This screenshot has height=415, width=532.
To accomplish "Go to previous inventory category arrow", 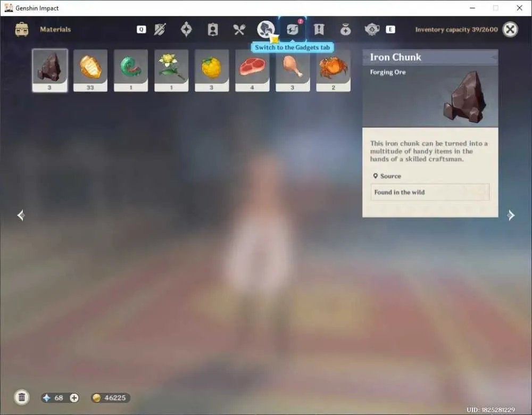I will 21,215.
